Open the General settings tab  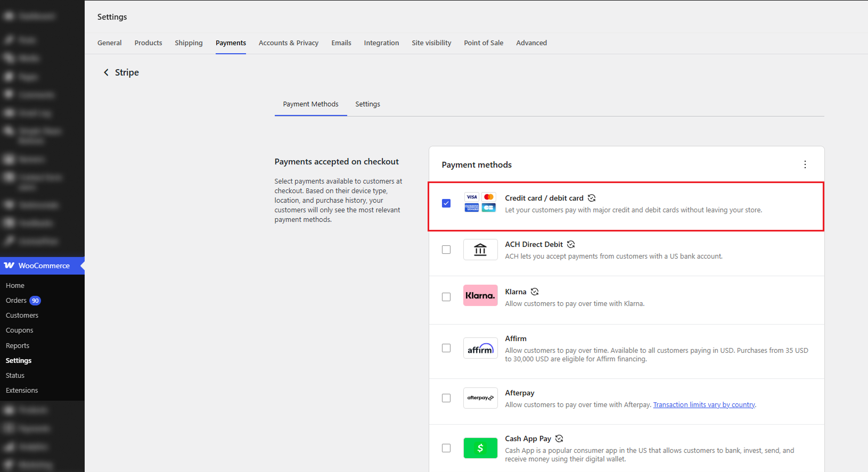[110, 43]
